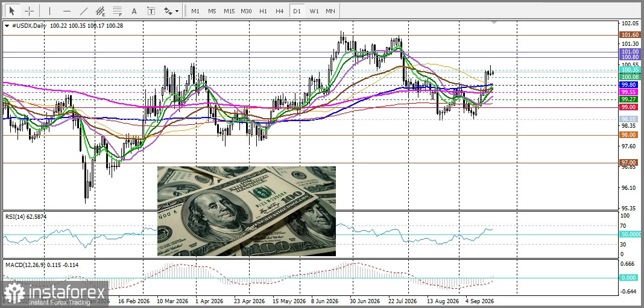This screenshot has height=308, width=644.
Task: Toggle the D1 daily timeframe button
Action: pos(297,11)
